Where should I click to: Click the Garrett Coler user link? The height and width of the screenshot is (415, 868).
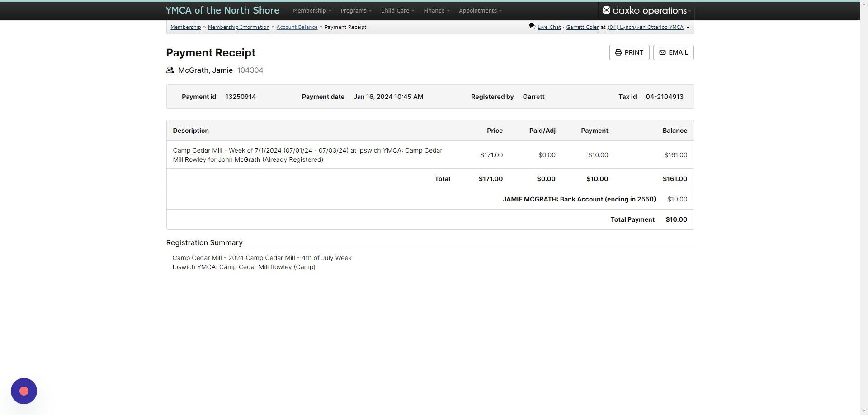(582, 27)
